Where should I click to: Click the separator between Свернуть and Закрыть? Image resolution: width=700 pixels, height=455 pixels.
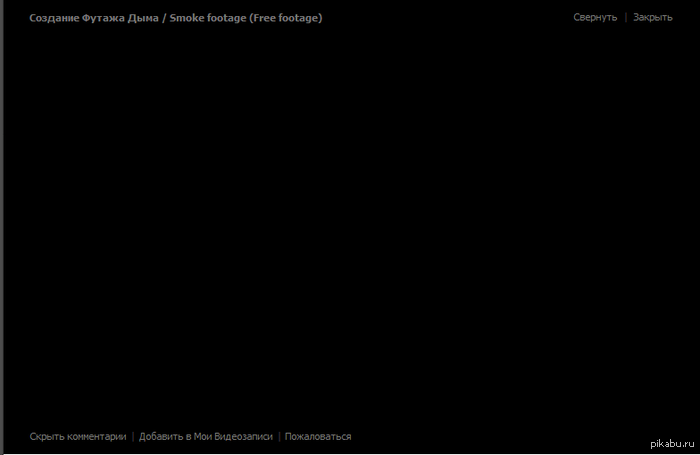pos(625,17)
